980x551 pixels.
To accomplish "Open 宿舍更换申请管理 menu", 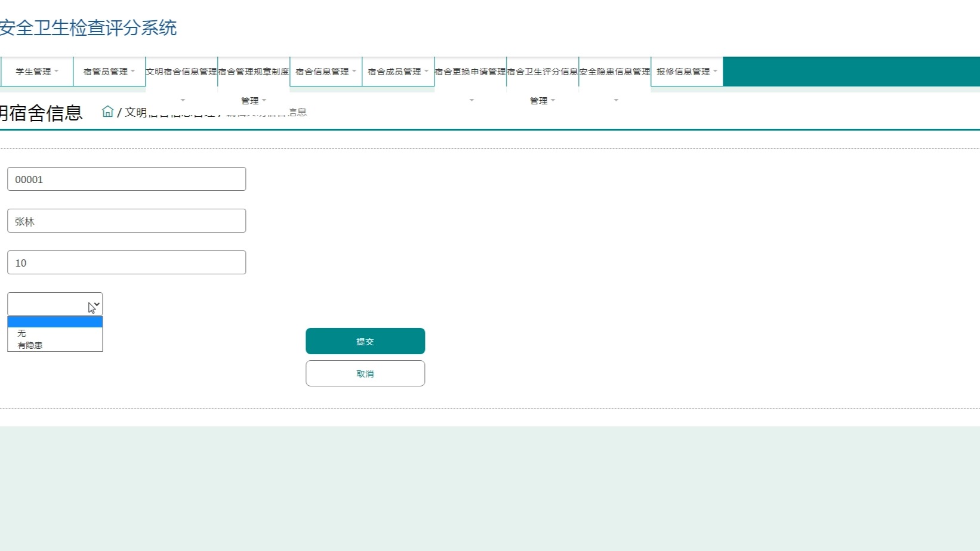I will coord(470,72).
